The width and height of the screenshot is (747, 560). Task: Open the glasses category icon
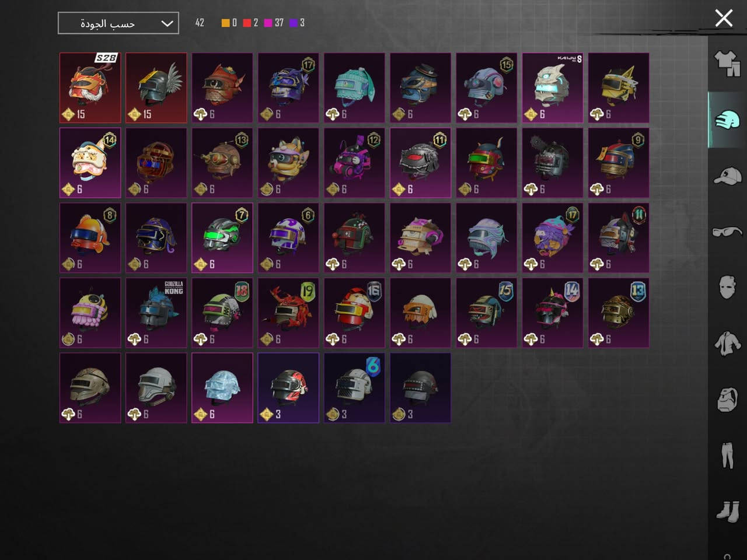[x=727, y=232]
